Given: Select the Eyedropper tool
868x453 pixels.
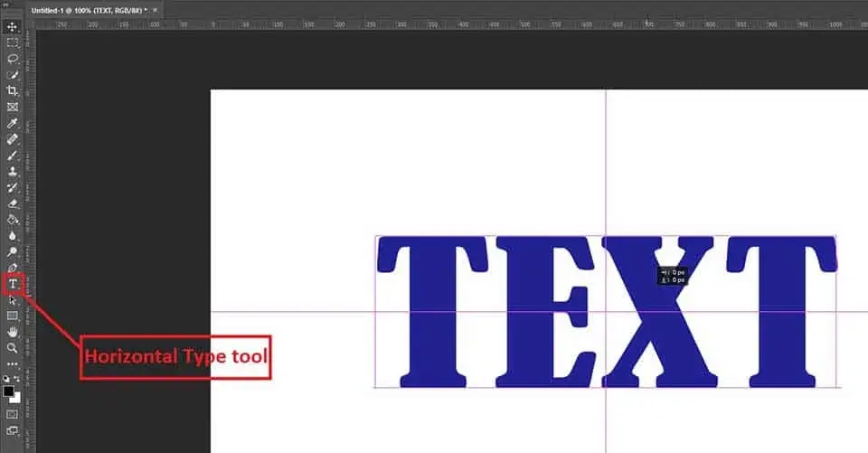Looking at the screenshot, I should 12,123.
